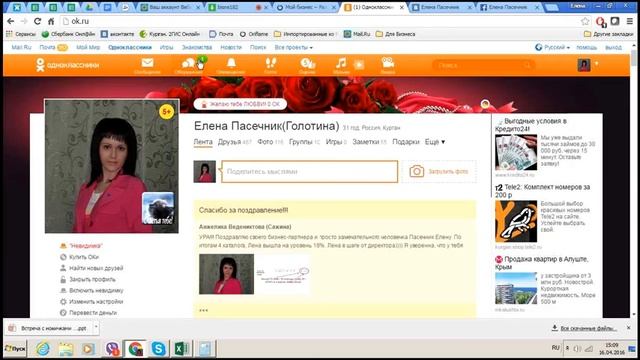
Task: Open the Music note icon
Action: 341,65
